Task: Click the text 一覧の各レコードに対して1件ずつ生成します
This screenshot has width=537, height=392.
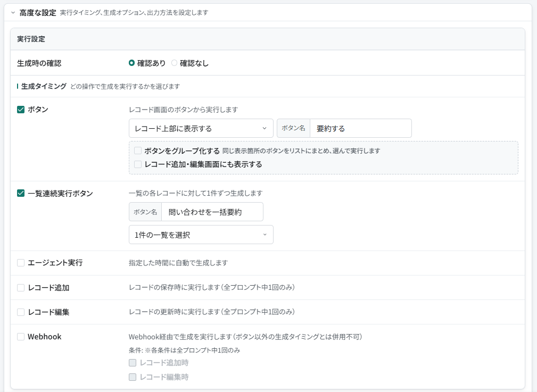Action: pos(195,193)
